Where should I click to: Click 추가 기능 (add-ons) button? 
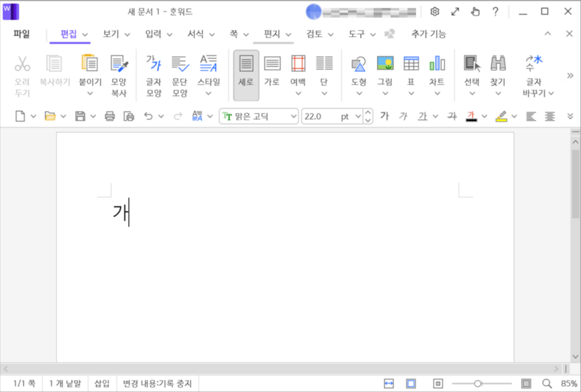(428, 34)
